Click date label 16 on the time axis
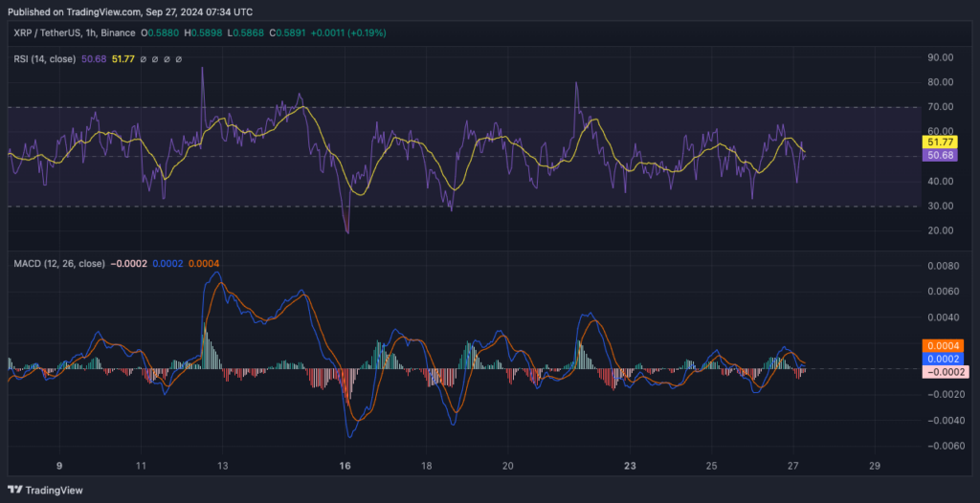This screenshot has width=980, height=503. pos(345,466)
